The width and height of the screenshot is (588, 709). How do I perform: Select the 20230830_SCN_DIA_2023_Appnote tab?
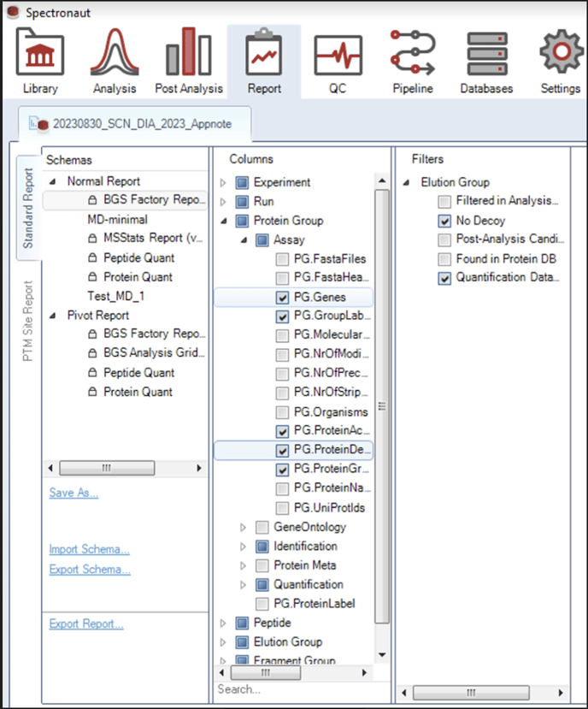tap(135, 123)
